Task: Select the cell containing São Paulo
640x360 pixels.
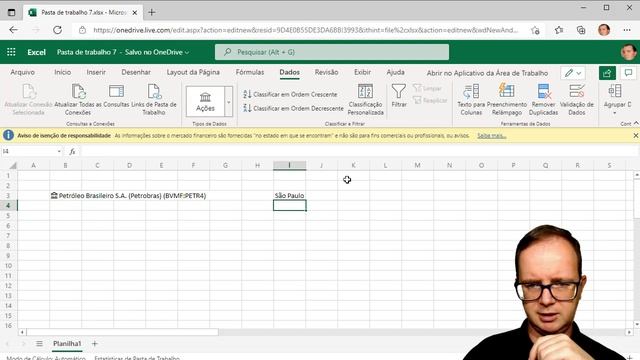Action: pos(289,196)
